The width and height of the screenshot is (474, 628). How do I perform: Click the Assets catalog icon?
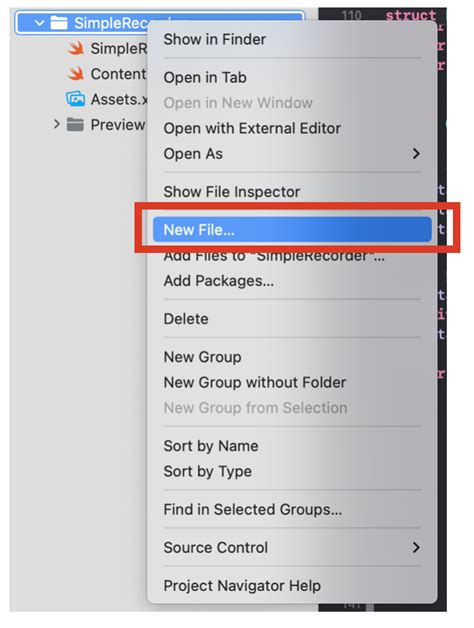75,99
